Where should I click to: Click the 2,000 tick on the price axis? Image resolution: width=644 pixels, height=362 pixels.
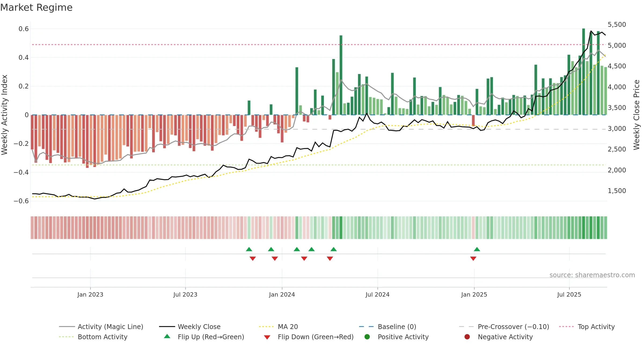click(x=617, y=170)
